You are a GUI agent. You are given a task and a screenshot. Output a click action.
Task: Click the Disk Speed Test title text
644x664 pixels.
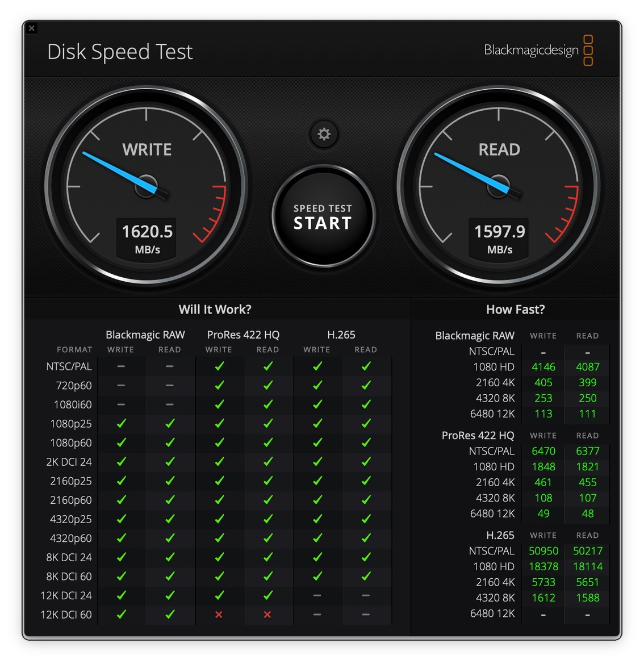tap(120, 52)
